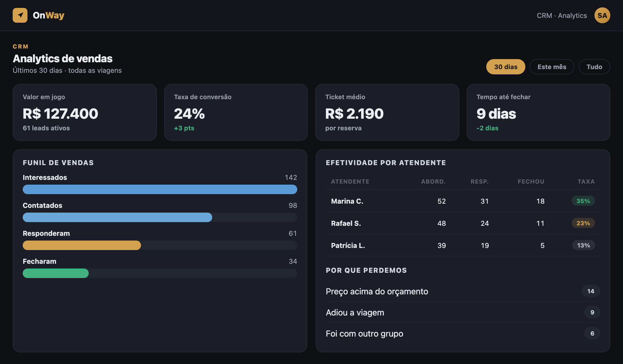Click the R$ 127.400 value
The image size is (623, 364).
pos(60,114)
